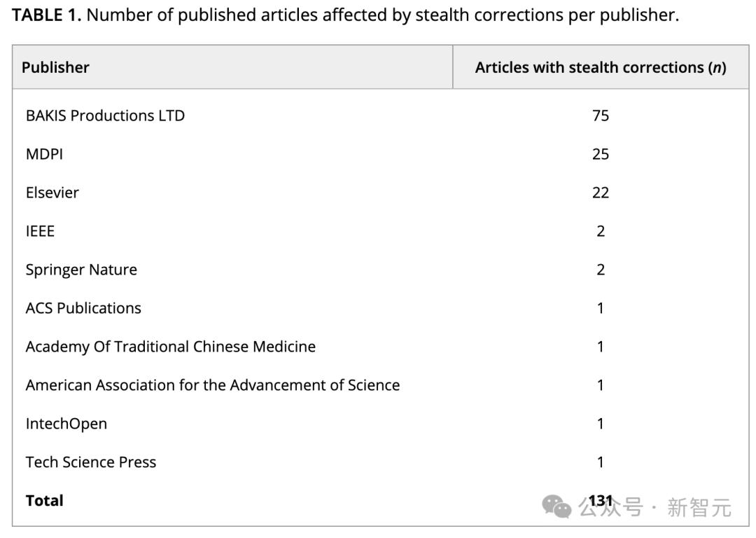756x538 pixels.
Task: Click the value 75 for BAKIS Productions
Action: [600, 116]
